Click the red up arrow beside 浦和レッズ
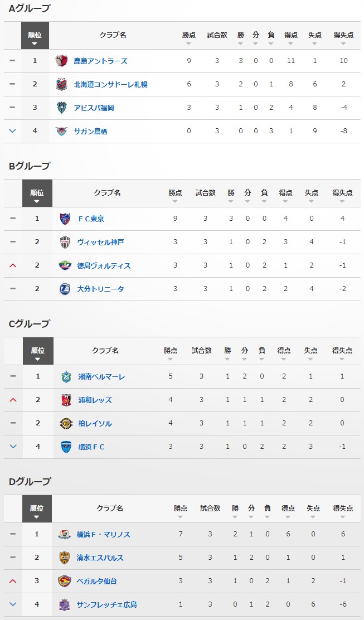The height and width of the screenshot is (620, 364). (x=13, y=400)
